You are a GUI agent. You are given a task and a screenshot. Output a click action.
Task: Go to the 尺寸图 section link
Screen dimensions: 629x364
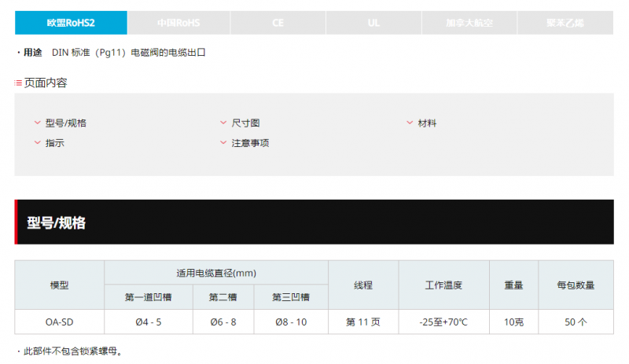coord(245,123)
